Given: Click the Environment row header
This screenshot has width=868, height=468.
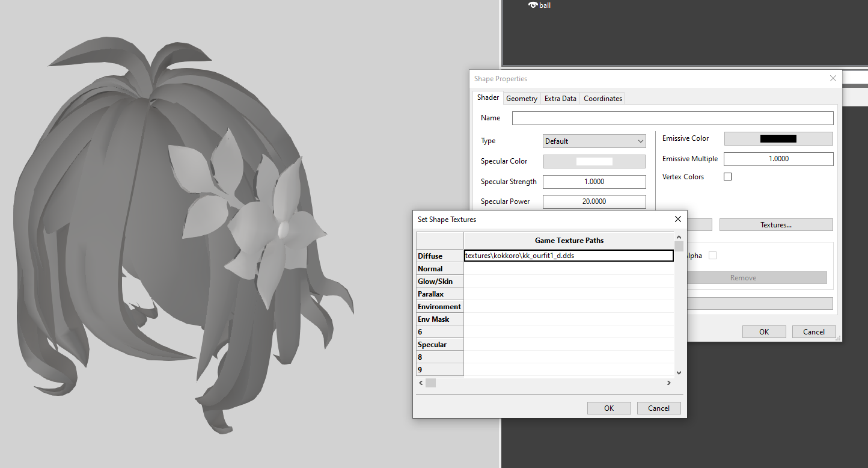Looking at the screenshot, I should 440,306.
